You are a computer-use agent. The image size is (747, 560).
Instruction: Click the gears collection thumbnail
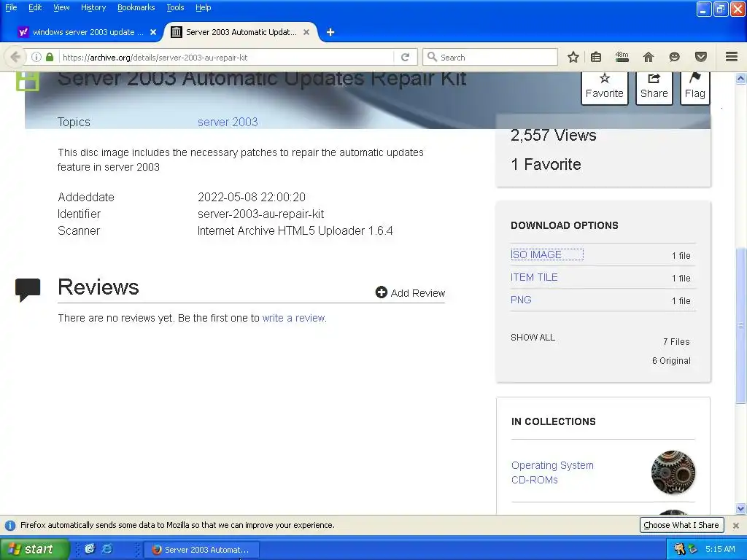[x=673, y=472]
